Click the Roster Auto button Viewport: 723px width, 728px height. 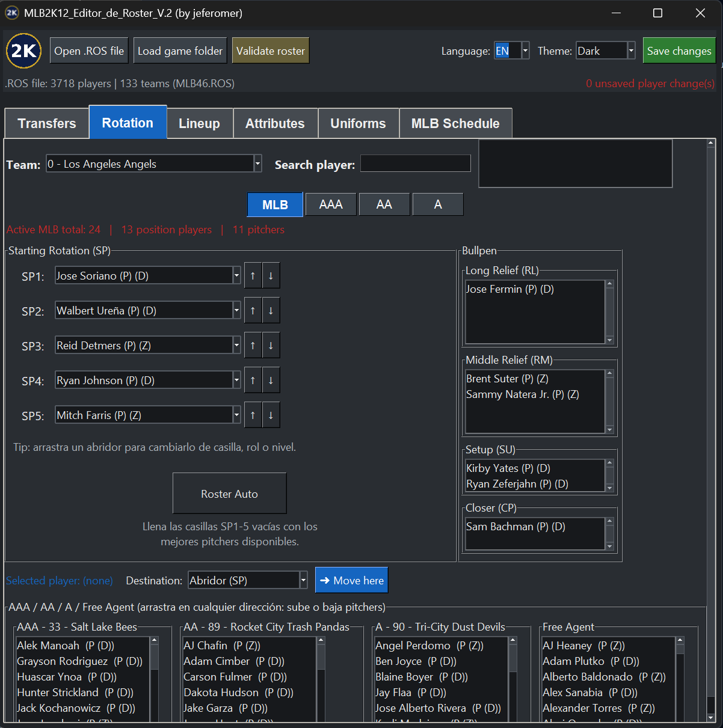tap(229, 494)
